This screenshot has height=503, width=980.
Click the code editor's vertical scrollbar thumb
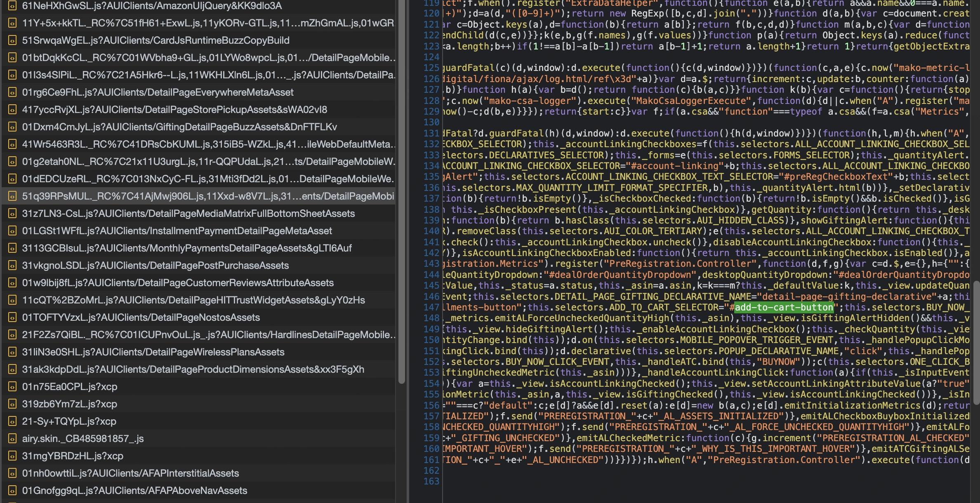976,342
